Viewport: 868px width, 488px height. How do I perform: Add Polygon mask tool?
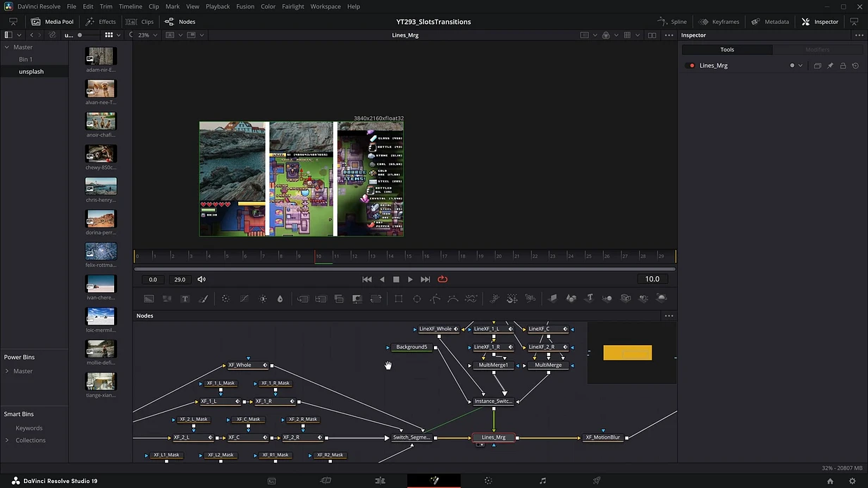[x=435, y=299]
